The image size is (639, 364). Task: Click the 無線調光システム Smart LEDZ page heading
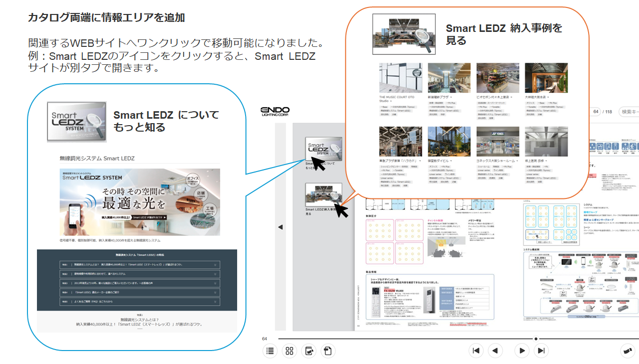[x=97, y=158]
